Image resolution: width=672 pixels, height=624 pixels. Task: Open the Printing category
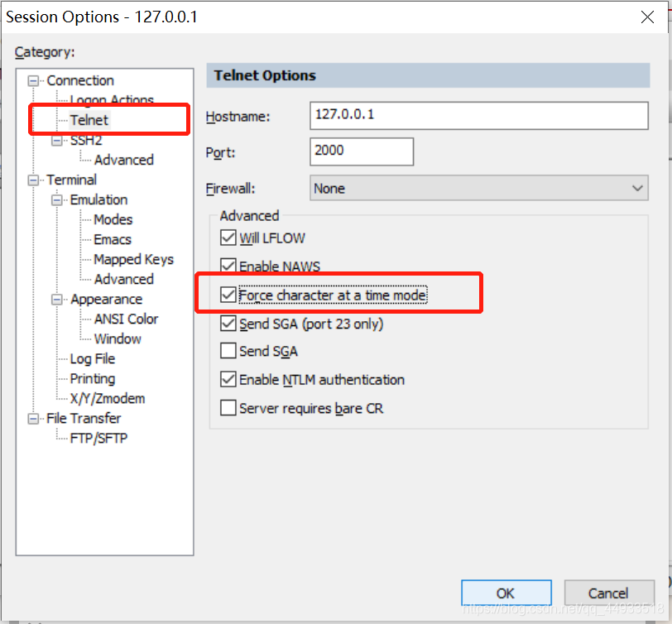(x=93, y=378)
